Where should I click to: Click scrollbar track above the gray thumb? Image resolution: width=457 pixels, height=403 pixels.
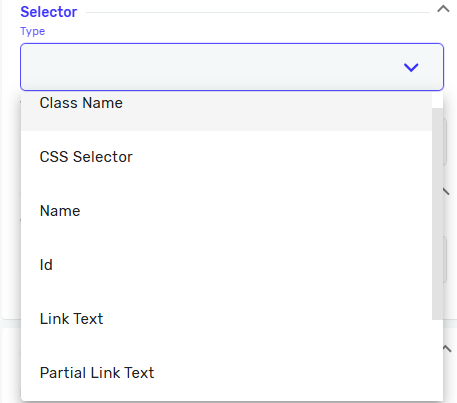click(437, 100)
